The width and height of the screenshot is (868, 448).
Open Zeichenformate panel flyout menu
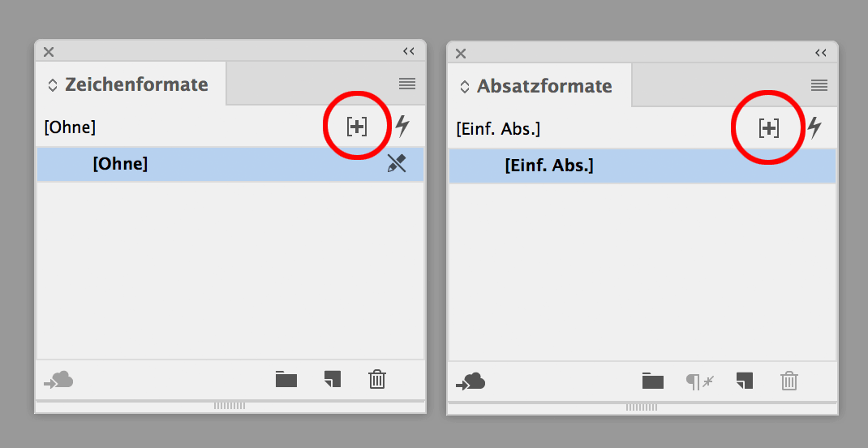pyautogui.click(x=407, y=84)
